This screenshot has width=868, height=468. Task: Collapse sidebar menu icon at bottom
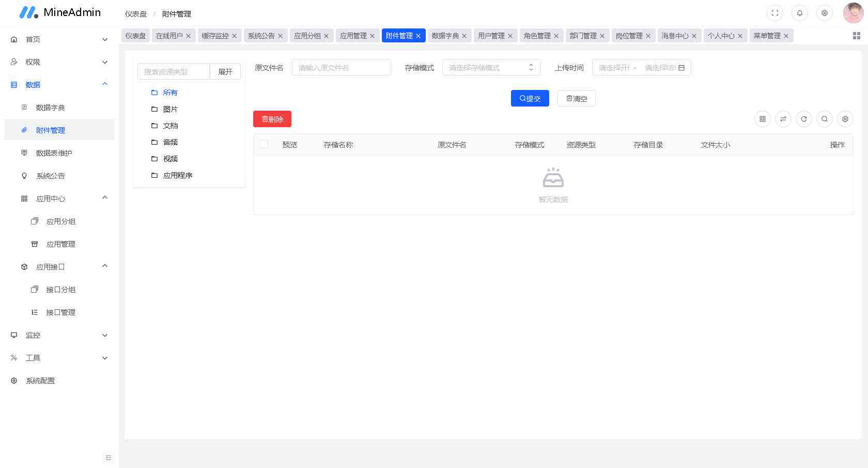(x=109, y=458)
